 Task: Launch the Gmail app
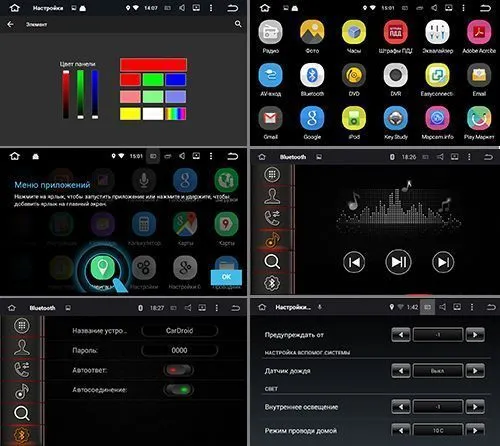pyautogui.click(x=270, y=118)
